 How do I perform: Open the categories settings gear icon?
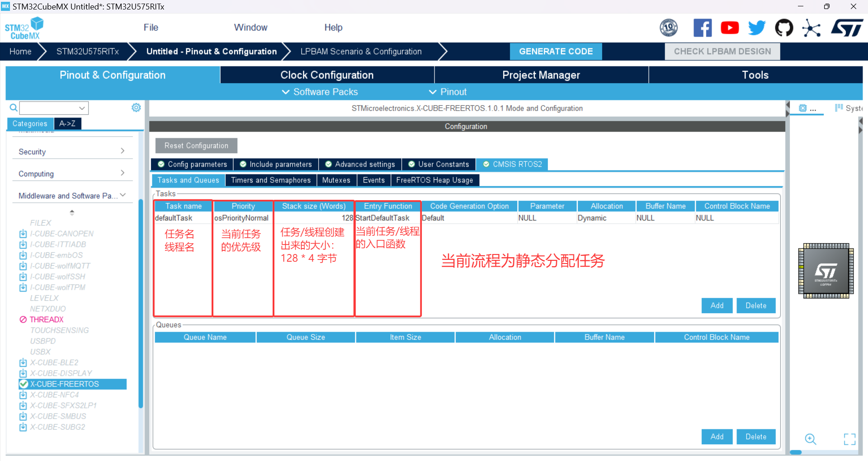[x=136, y=108]
